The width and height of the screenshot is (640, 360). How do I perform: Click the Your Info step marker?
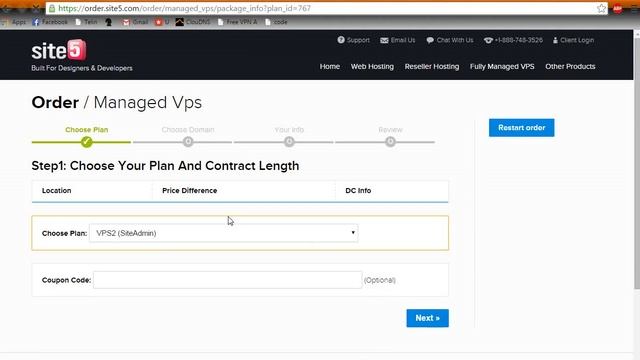click(x=289, y=142)
